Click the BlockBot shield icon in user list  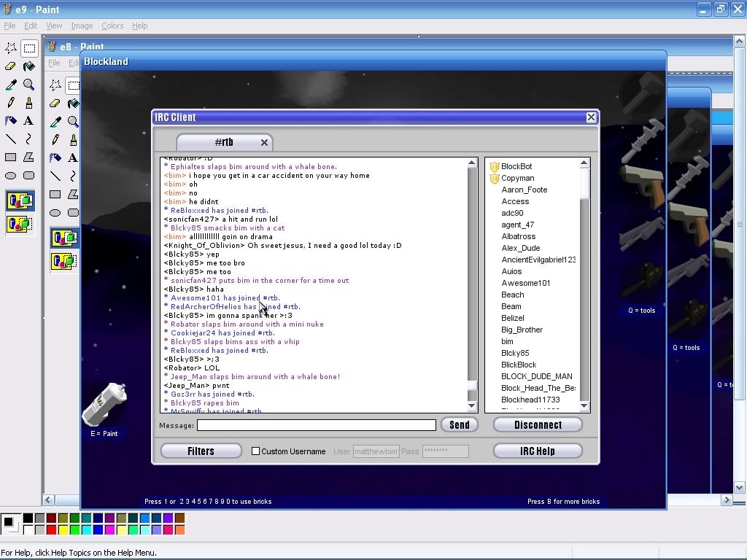pos(494,167)
